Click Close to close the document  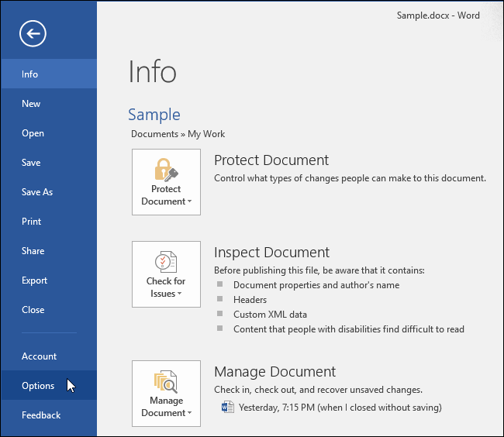33,310
